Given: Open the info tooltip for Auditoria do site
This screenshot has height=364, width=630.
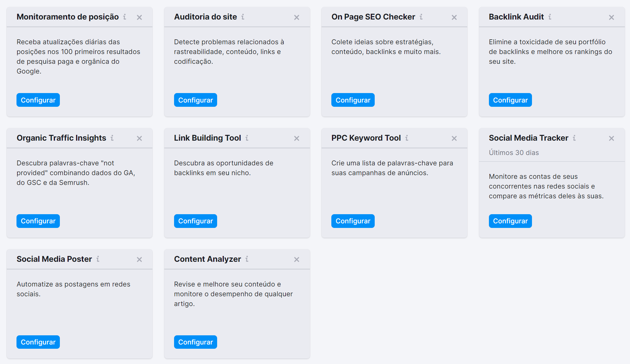Looking at the screenshot, I should (243, 17).
